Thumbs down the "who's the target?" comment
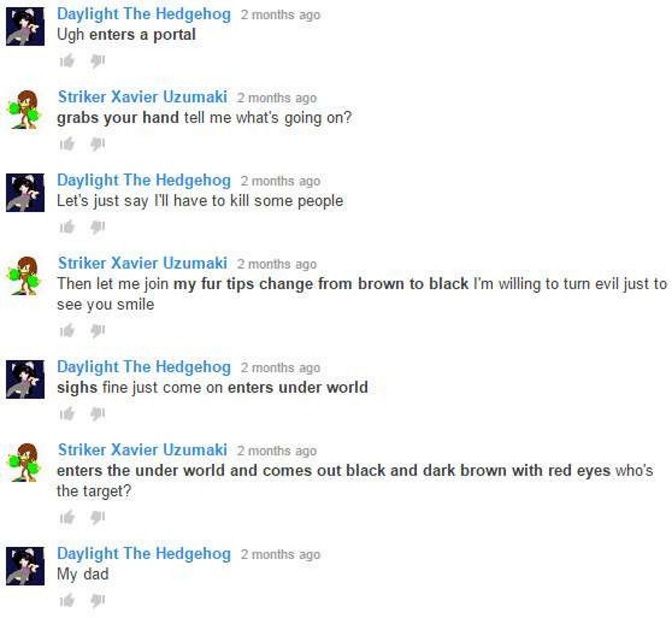The height and width of the screenshot is (618, 672). tap(98, 518)
